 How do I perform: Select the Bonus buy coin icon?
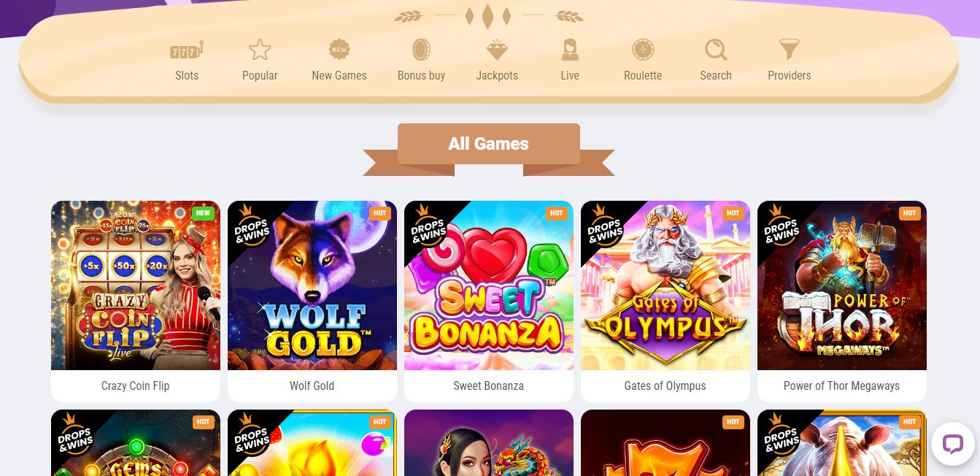pos(421,50)
